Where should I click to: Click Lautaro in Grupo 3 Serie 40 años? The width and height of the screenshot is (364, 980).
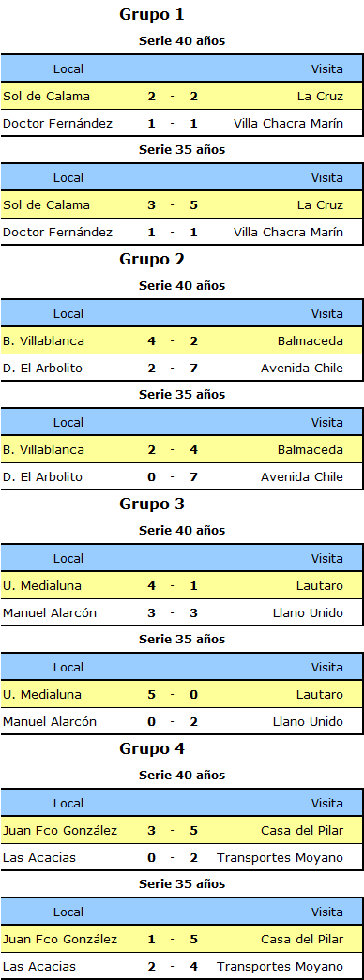click(x=320, y=585)
